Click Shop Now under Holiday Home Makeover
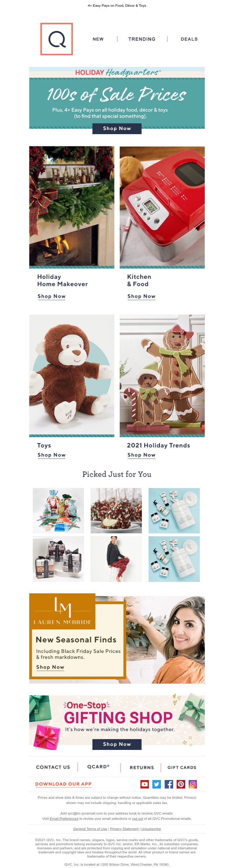This screenshot has height=868, width=234. [x=51, y=296]
